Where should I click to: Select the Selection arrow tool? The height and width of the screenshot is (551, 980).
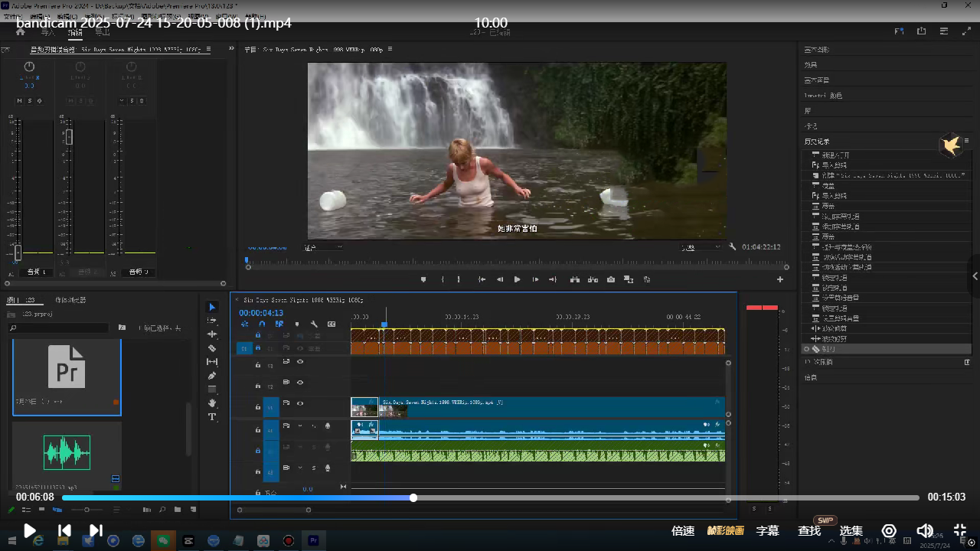(212, 307)
